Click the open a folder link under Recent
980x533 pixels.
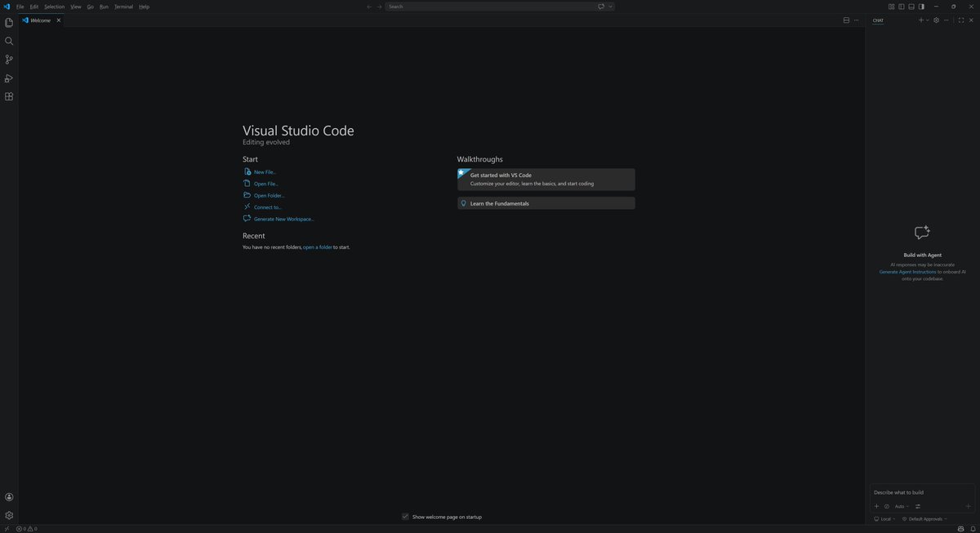318,247
